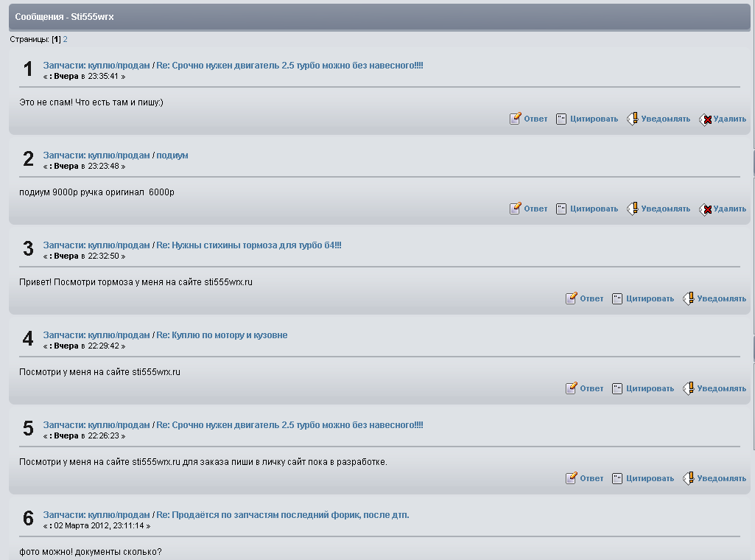The height and width of the screenshot is (560, 755).
Task: Open 'Запчасти: куплю/продам' board link in message 6
Action: [96, 515]
